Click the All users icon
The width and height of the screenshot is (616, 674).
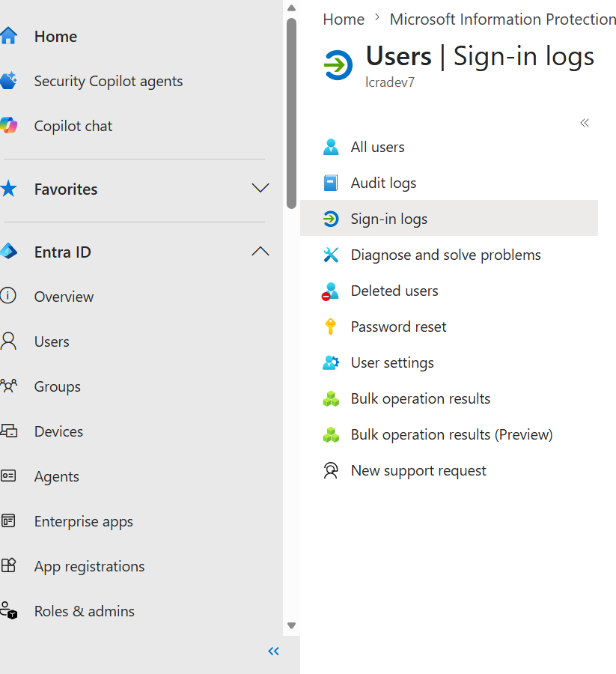point(331,147)
